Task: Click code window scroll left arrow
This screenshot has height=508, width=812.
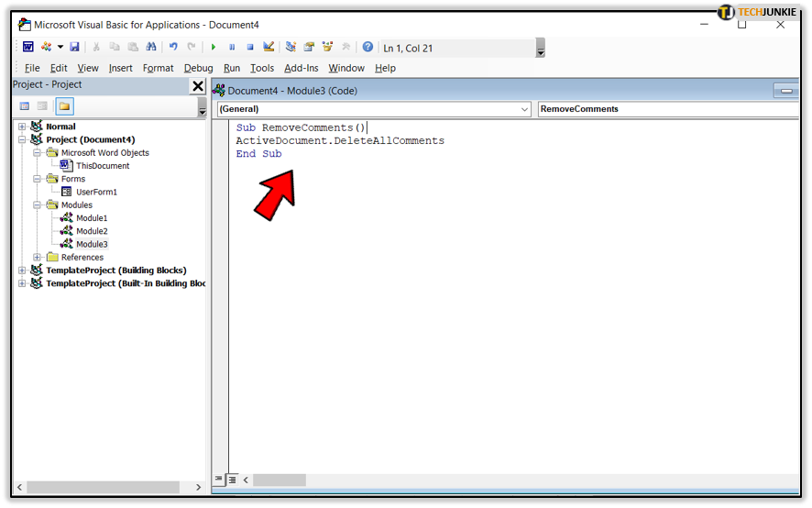Action: (246, 480)
